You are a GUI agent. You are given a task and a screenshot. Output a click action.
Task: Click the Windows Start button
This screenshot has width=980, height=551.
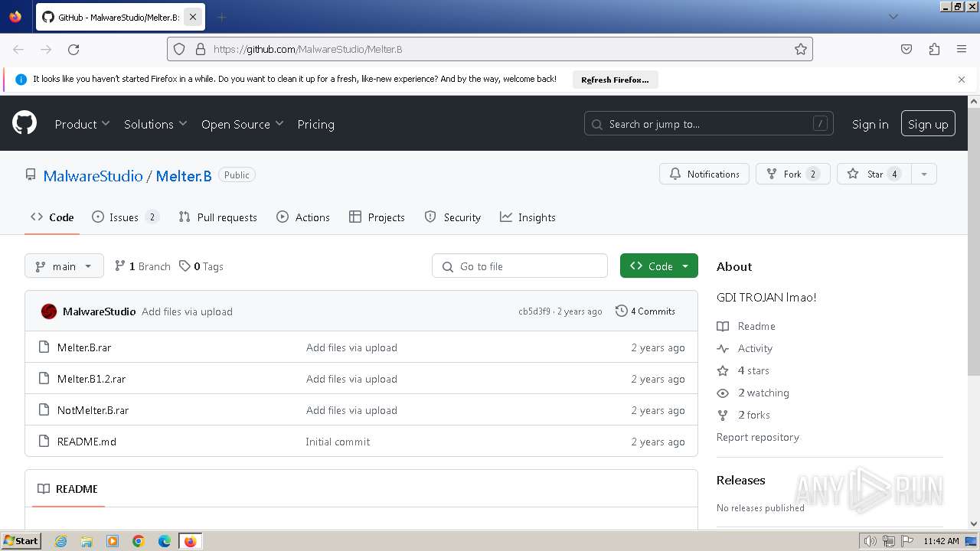pyautogui.click(x=21, y=540)
